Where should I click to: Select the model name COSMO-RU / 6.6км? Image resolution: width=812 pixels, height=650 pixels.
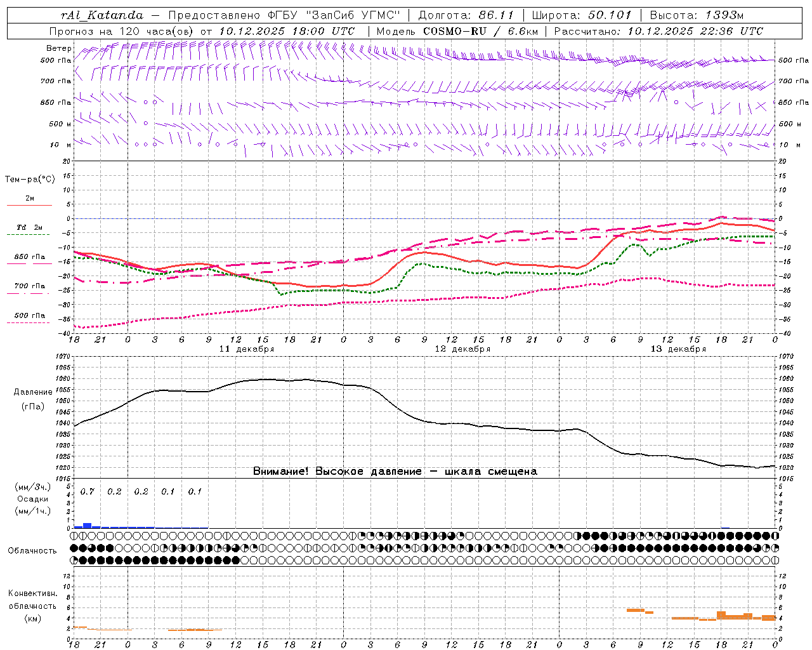tap(481, 31)
